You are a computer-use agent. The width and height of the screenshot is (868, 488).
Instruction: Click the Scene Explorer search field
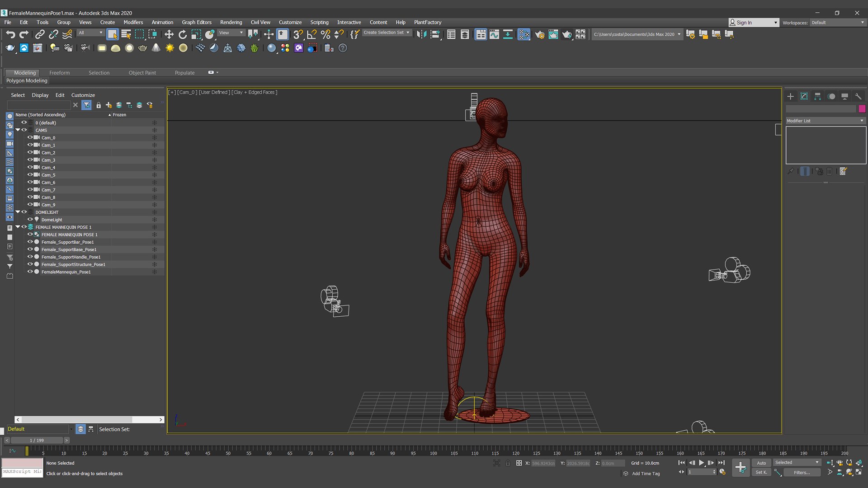(39, 105)
